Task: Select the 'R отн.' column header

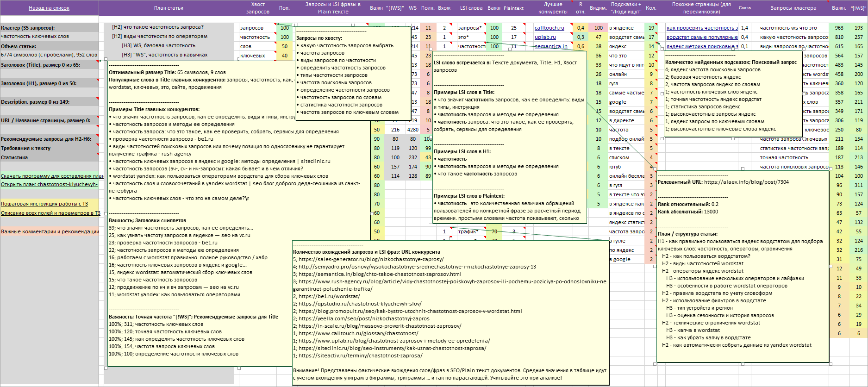Action: pos(581,8)
